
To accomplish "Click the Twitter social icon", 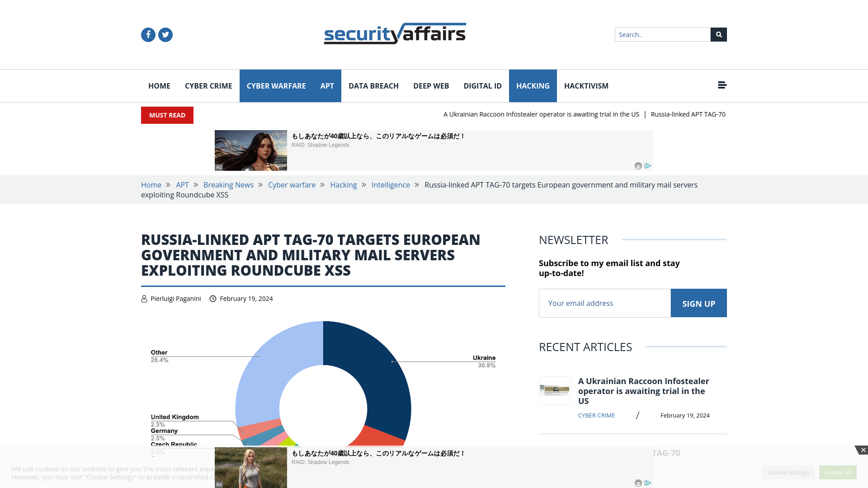I will coord(165,34).
